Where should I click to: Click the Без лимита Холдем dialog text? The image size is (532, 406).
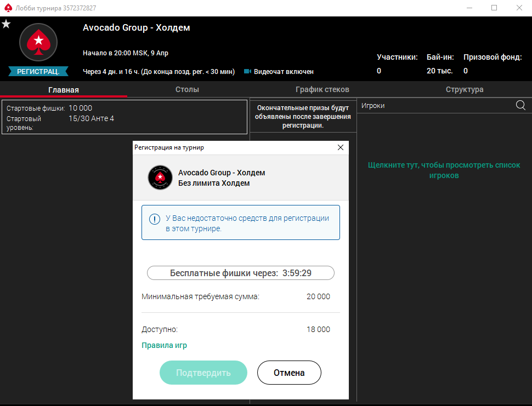point(214,184)
